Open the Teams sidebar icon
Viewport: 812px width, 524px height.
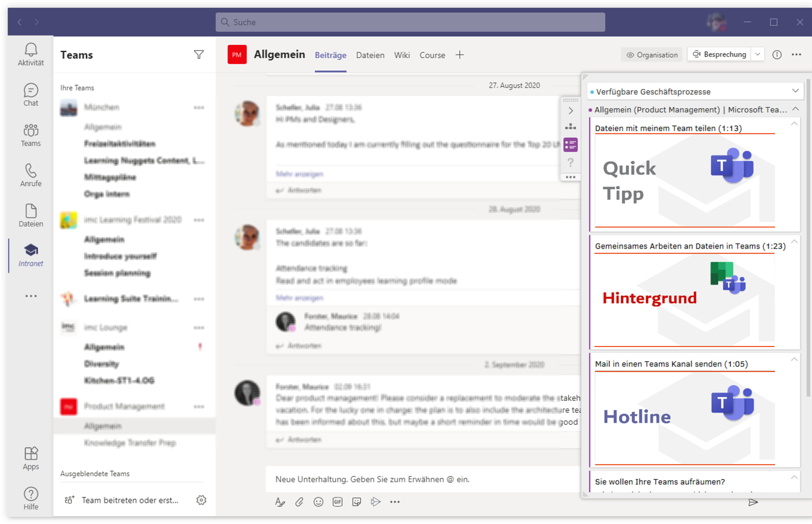point(30,135)
